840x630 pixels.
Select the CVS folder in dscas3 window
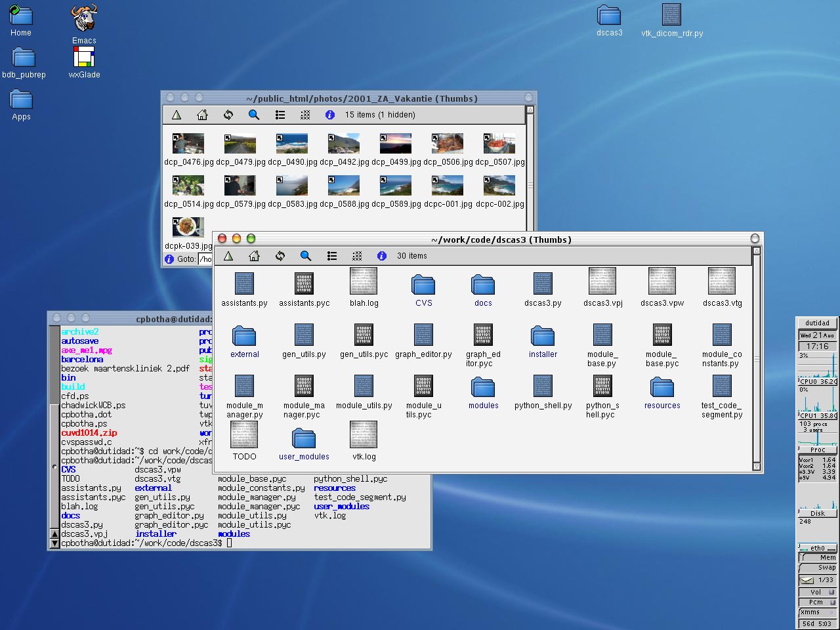point(423,284)
